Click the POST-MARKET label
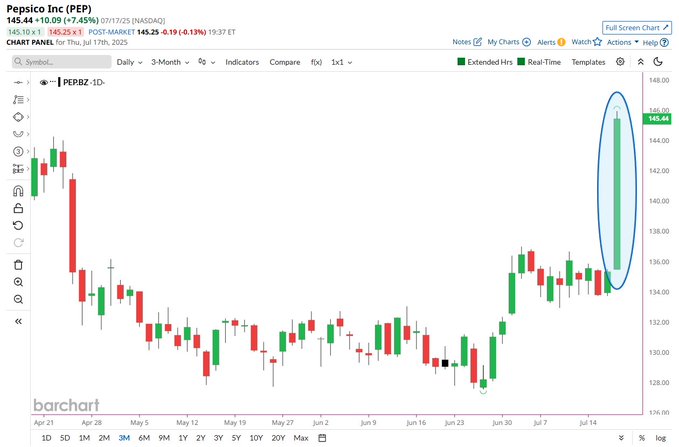 [x=111, y=32]
